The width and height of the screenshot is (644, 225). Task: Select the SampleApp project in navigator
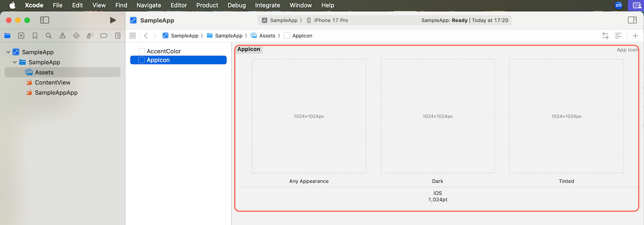[x=38, y=52]
